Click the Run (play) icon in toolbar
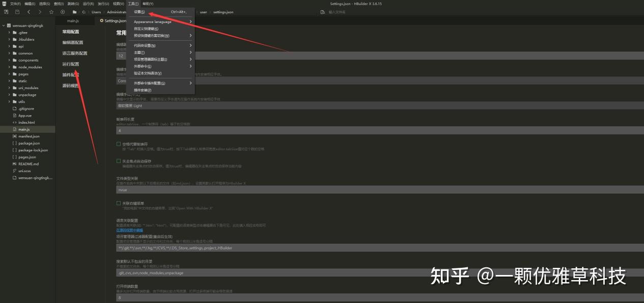This screenshot has width=644, height=303. tap(62, 12)
